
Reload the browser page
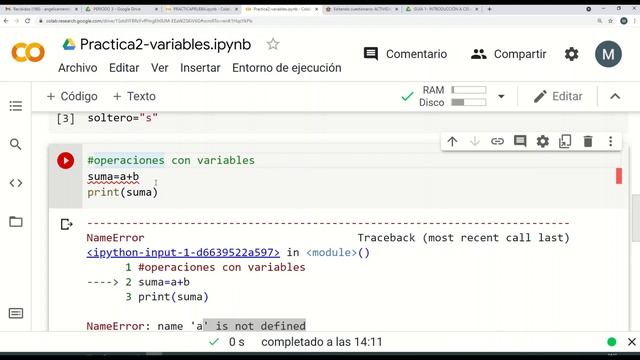27,21
